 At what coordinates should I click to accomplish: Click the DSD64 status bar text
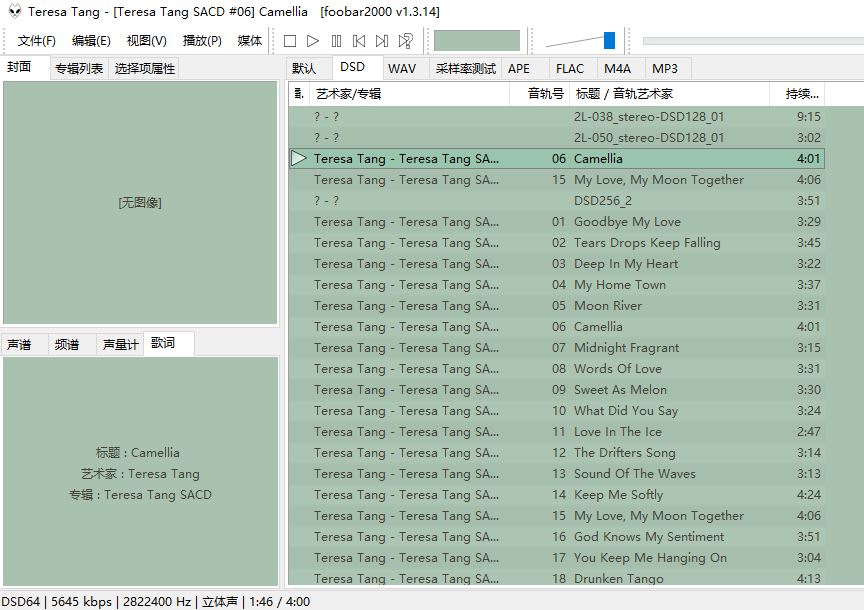(20, 602)
